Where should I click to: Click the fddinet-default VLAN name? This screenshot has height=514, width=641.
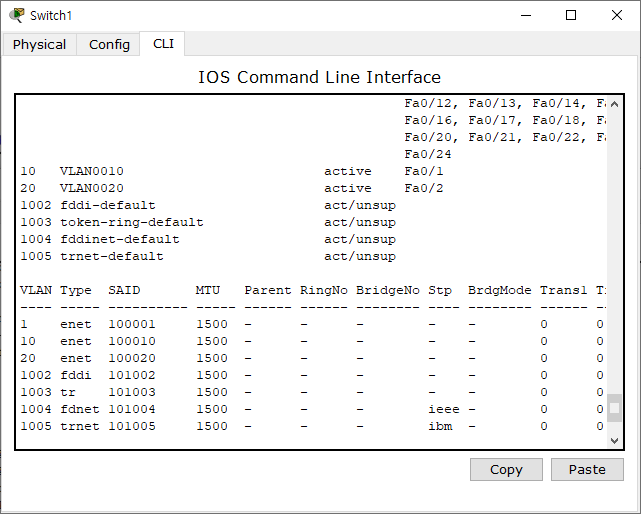(x=120, y=239)
